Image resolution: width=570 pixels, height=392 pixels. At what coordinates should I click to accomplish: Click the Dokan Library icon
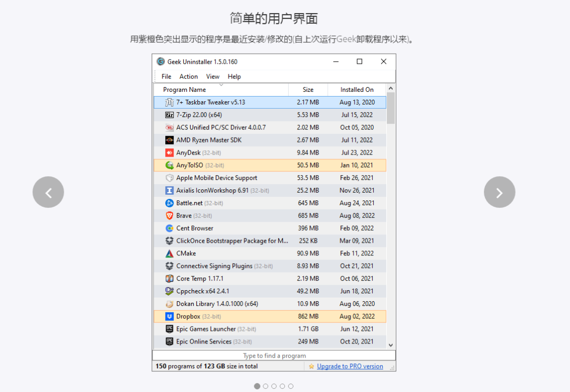point(169,304)
